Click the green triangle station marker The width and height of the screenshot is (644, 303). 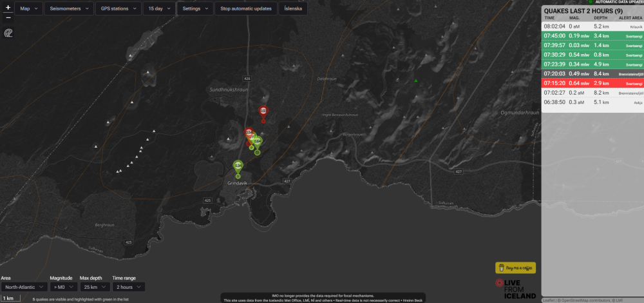tap(416, 81)
